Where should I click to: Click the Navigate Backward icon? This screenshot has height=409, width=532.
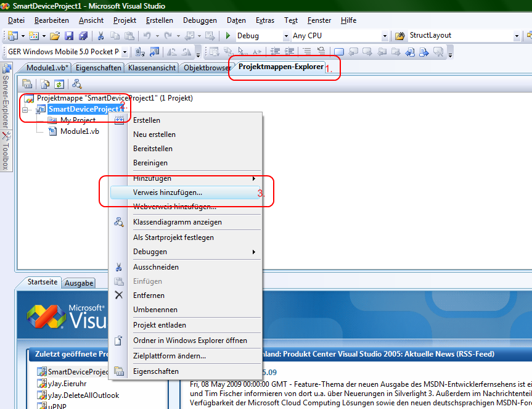pos(190,35)
